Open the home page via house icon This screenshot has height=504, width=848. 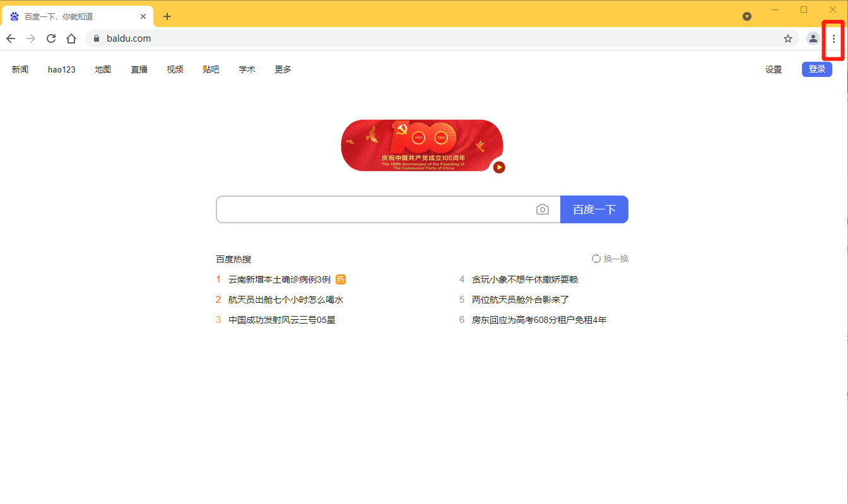point(71,38)
